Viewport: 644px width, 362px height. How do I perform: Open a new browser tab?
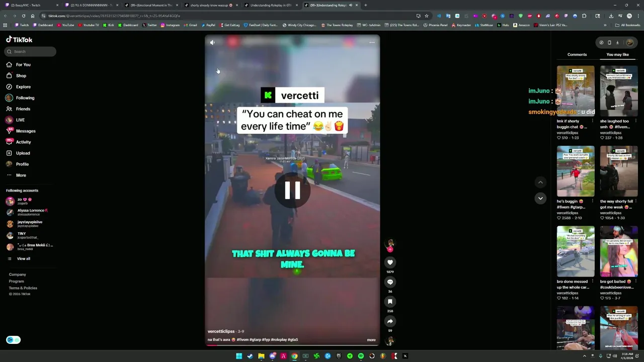tap(366, 5)
